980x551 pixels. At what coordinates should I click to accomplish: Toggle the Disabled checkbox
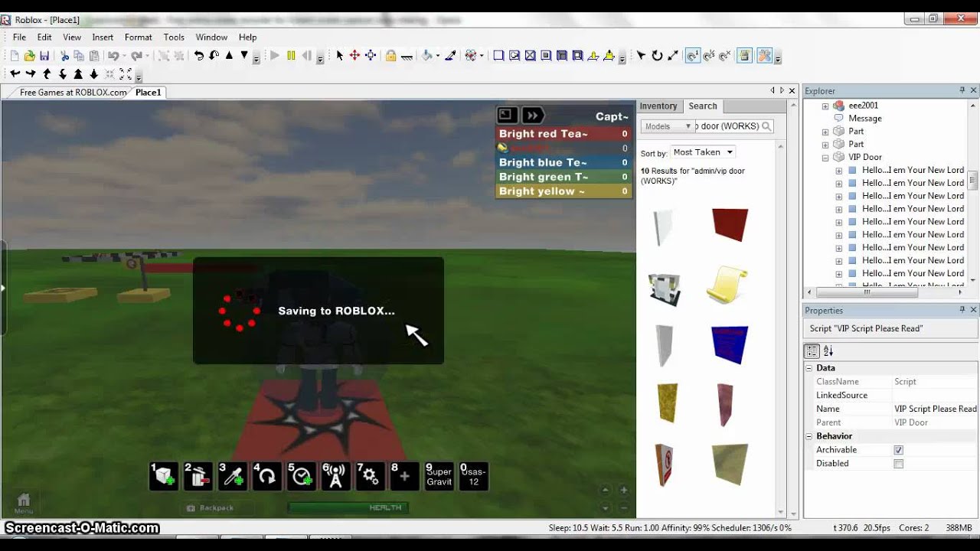point(898,464)
